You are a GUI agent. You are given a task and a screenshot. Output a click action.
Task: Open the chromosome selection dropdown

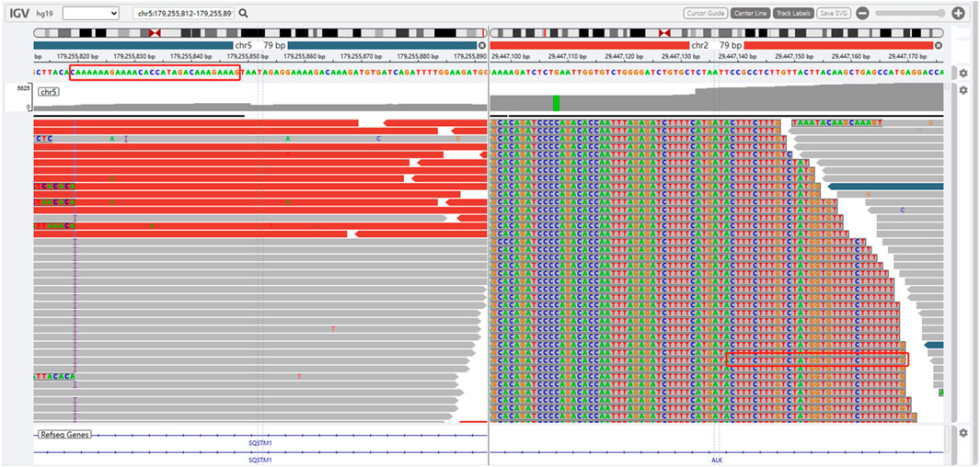90,13
